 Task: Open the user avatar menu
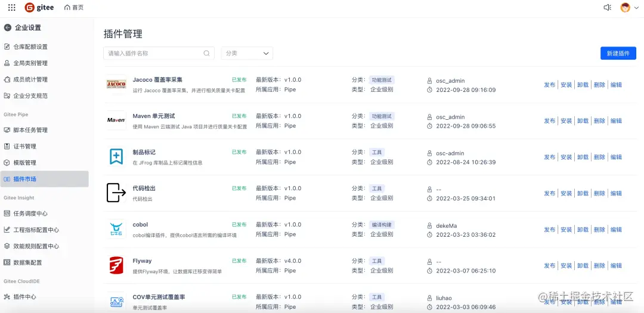click(x=629, y=7)
